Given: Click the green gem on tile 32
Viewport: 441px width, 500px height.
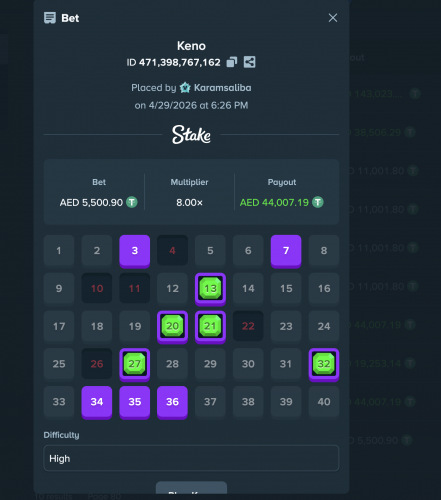Looking at the screenshot, I should tap(324, 363).
